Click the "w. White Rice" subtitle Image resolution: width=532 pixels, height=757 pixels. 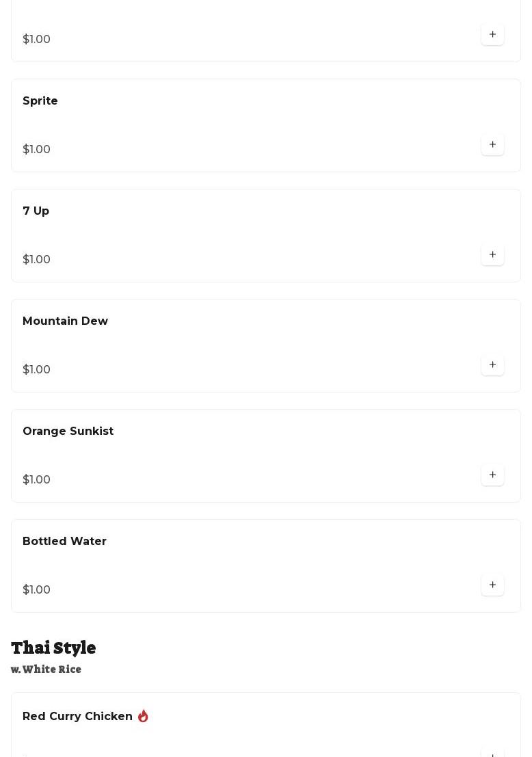point(46,669)
